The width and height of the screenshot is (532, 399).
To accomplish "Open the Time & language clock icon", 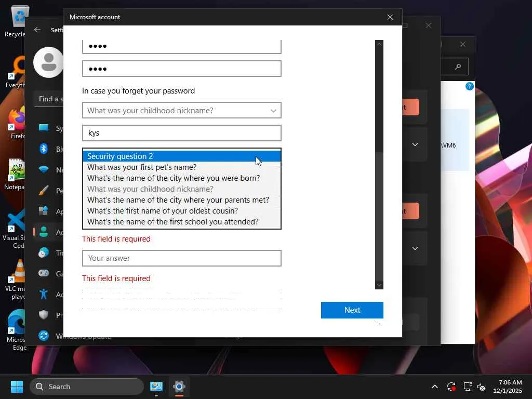I will (x=44, y=253).
